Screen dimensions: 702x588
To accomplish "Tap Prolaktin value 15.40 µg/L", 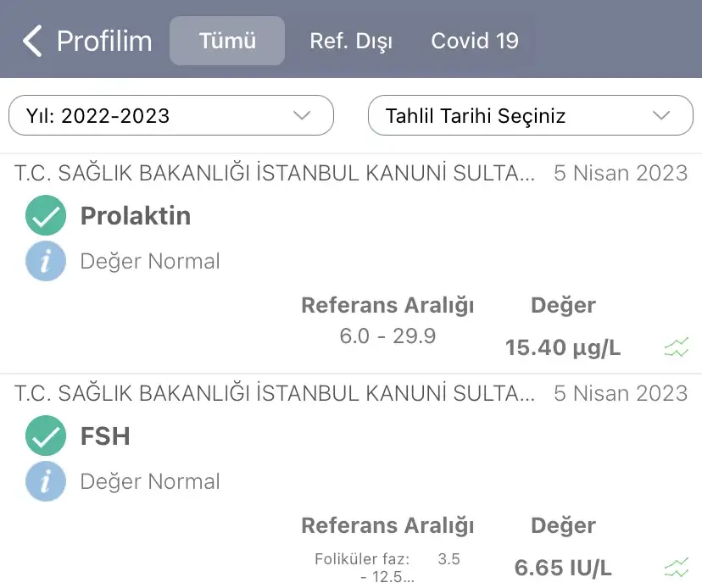I will [x=563, y=347].
